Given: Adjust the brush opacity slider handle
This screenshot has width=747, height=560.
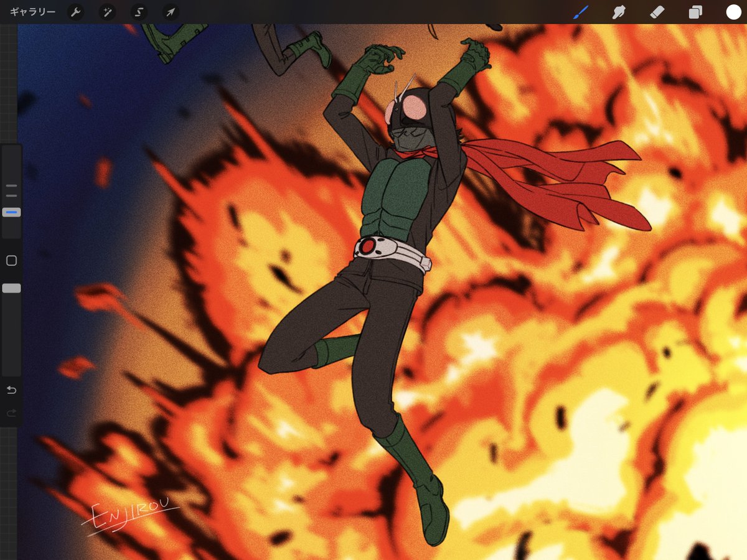Looking at the screenshot, I should tap(11, 288).
